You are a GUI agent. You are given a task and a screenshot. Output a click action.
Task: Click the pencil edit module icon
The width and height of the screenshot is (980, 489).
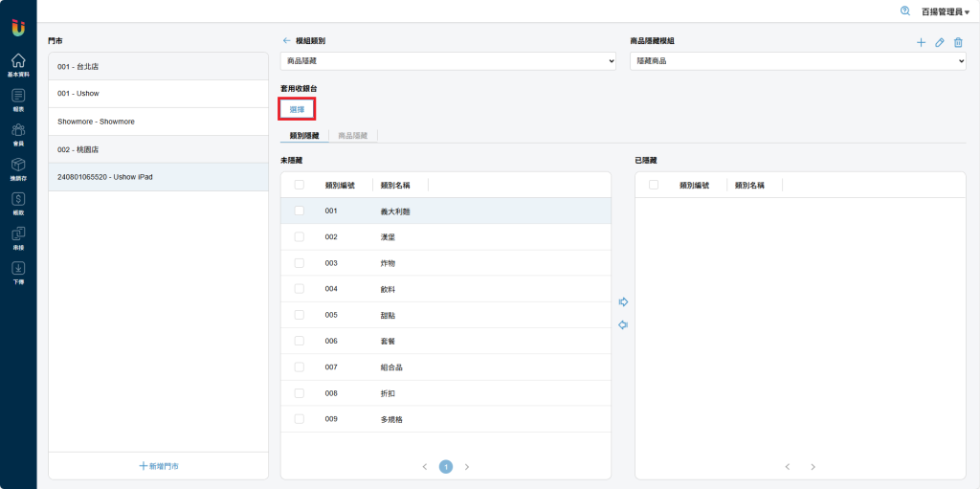tap(940, 42)
